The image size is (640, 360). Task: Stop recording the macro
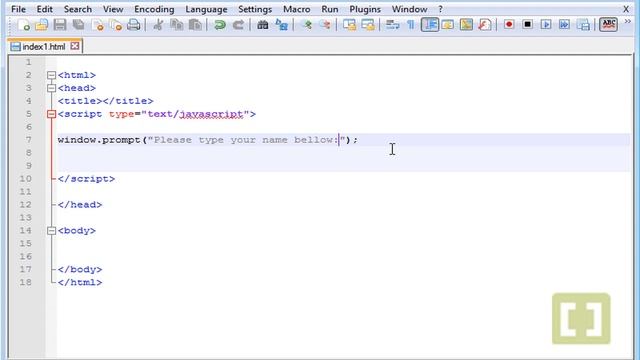(x=527, y=25)
